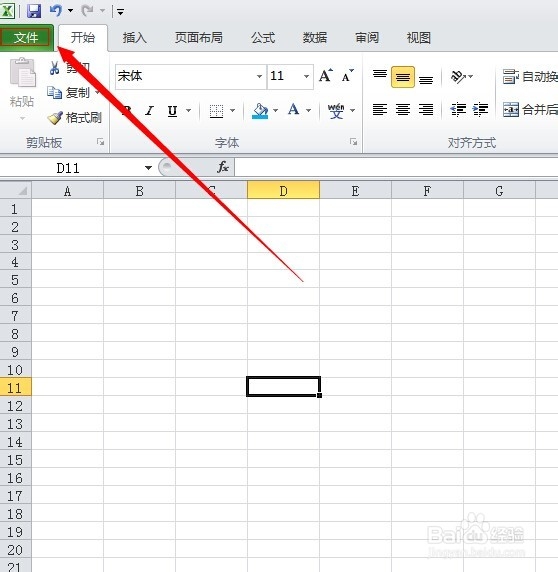Open the 字体 font dialog launcher
The height and width of the screenshot is (572, 558).
point(353,142)
